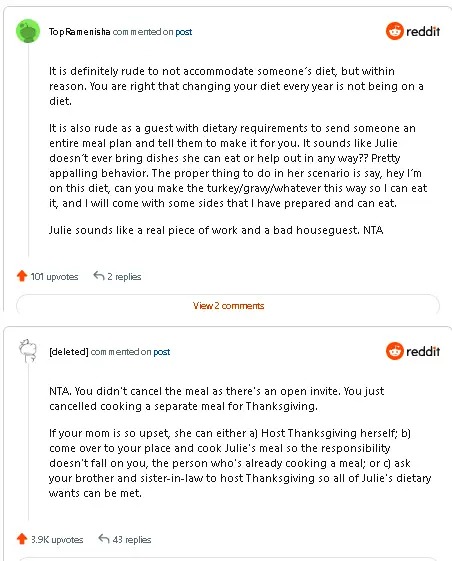Open the 43 replies text
The width and height of the screenshot is (452, 561).
tap(132, 540)
